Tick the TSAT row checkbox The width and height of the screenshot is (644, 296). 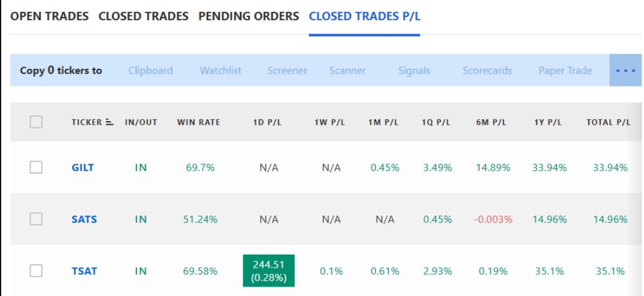point(36,271)
